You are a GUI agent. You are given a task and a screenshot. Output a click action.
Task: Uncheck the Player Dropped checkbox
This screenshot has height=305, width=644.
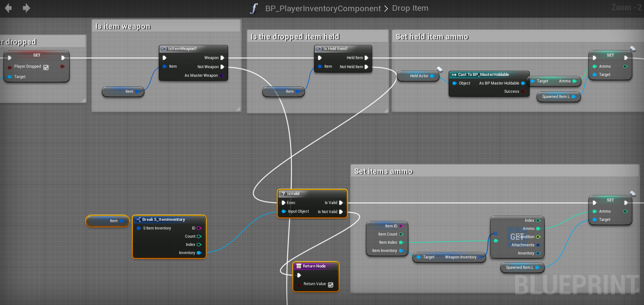pos(46,67)
